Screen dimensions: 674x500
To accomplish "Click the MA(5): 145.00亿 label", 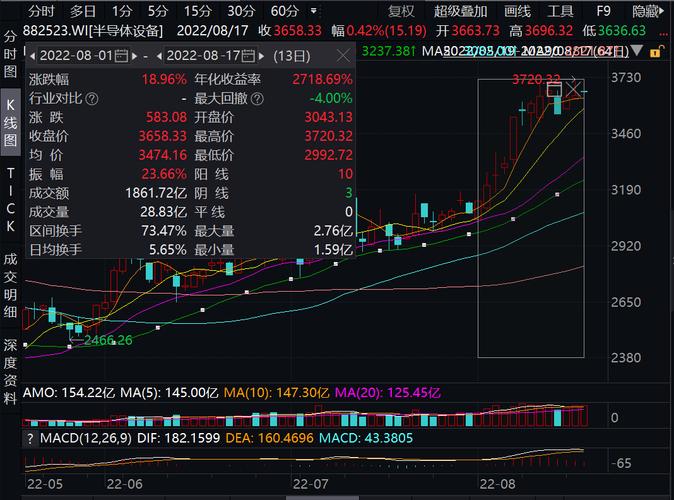I will (x=169, y=393).
